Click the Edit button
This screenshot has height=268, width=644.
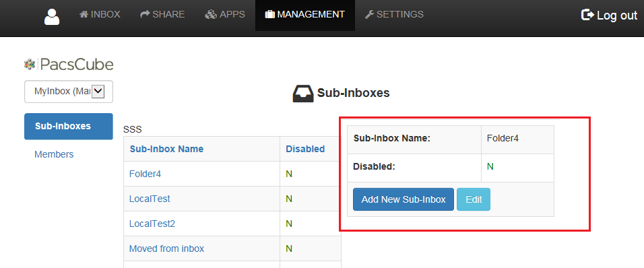click(x=474, y=199)
